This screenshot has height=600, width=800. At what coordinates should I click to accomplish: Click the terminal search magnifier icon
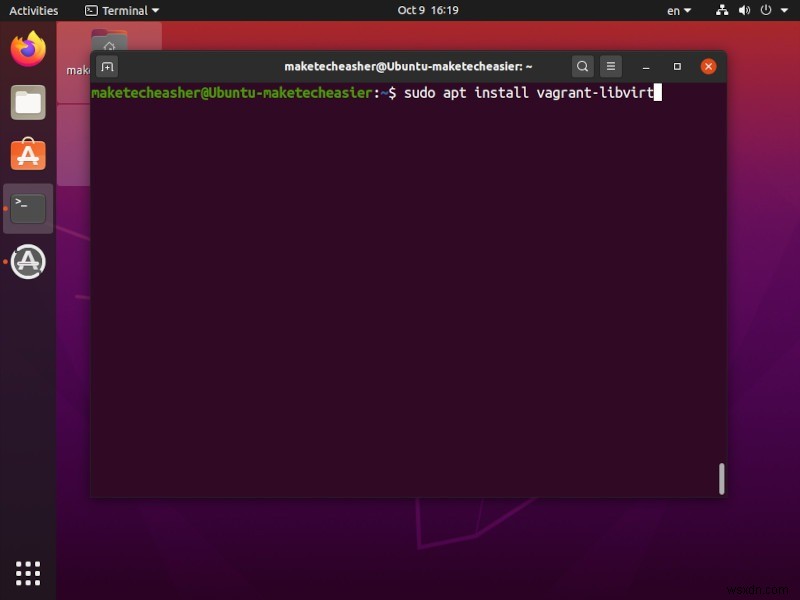[x=582, y=66]
